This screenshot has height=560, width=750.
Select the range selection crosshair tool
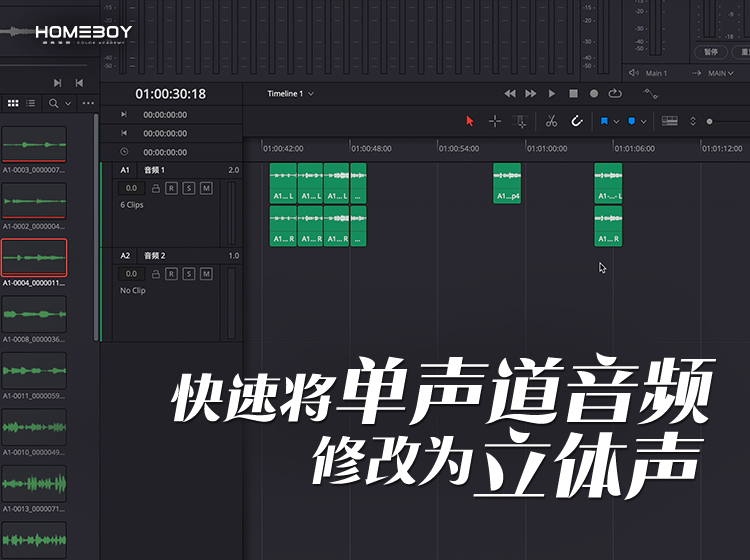(x=495, y=121)
